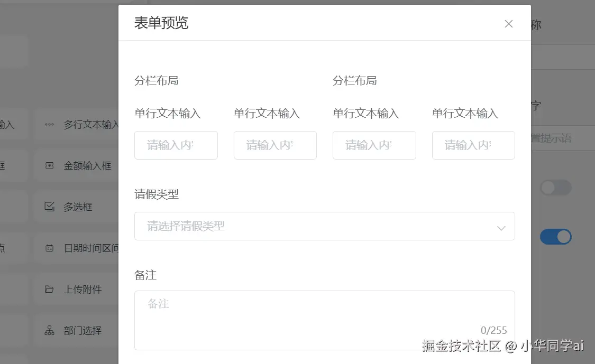Focus the 备注 textarea

click(x=324, y=320)
